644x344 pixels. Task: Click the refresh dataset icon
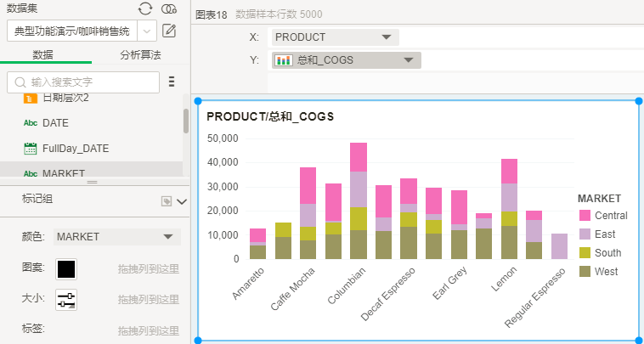(145, 8)
